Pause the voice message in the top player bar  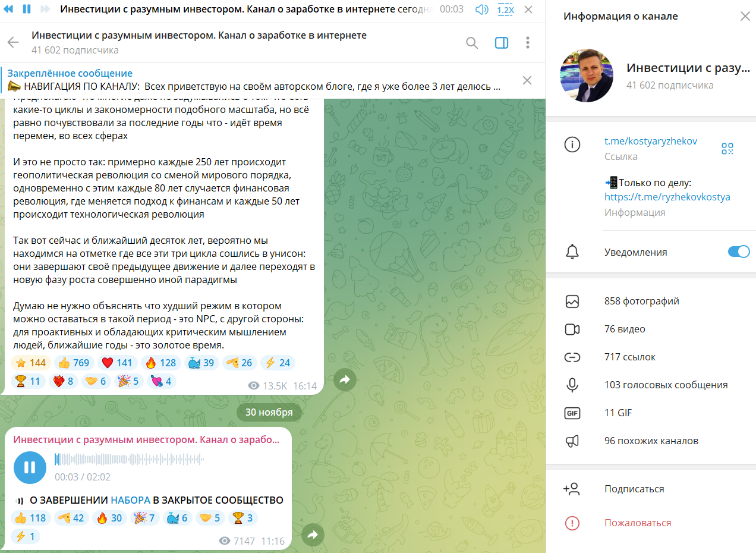27,9
